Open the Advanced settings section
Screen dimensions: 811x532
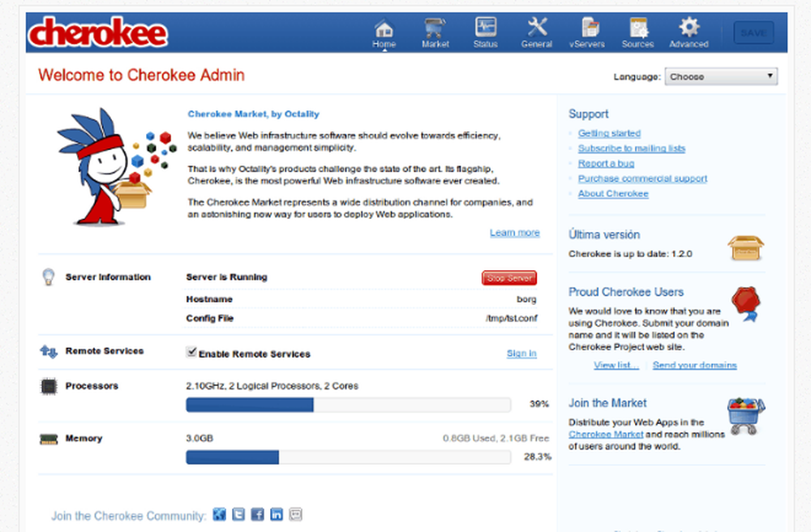click(x=689, y=33)
